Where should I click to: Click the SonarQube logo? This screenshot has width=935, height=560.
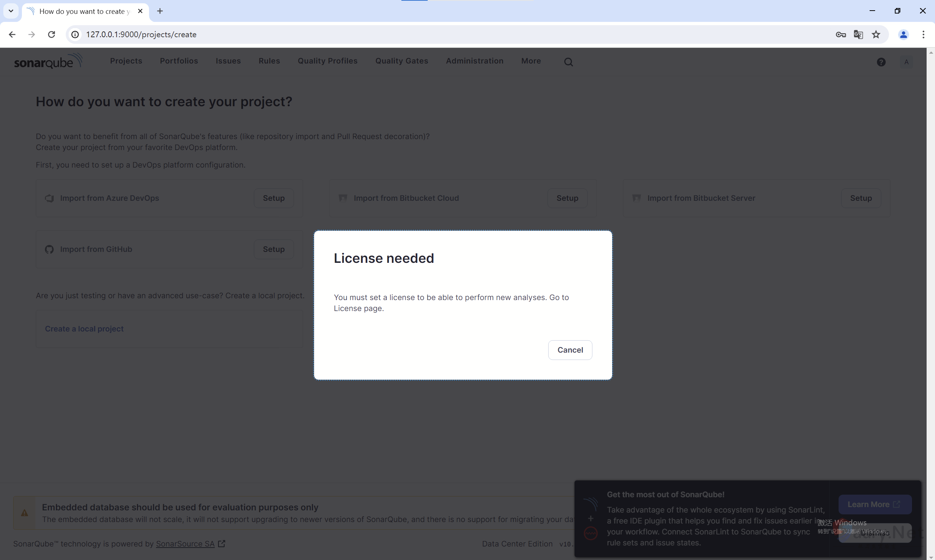click(48, 61)
